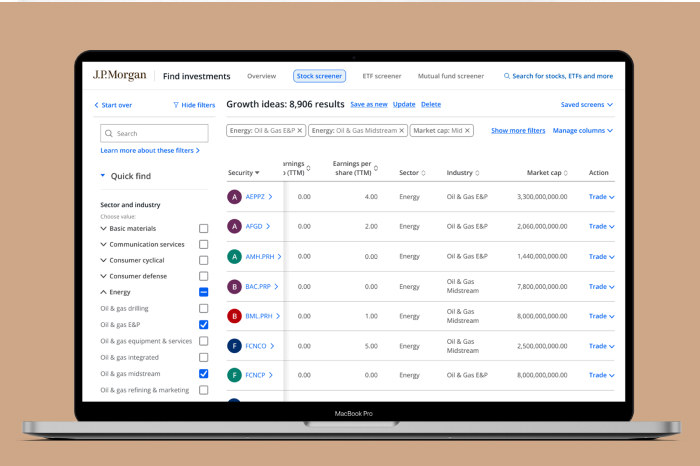700x466 pixels.
Task: Uncheck the Oil & gas midstream checkbox
Action: point(204,374)
